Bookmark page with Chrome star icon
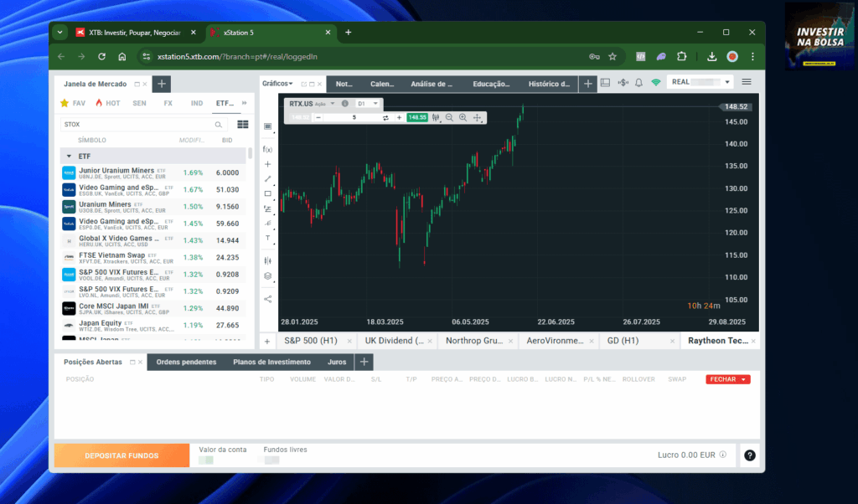The height and width of the screenshot is (504, 858). tap(612, 56)
